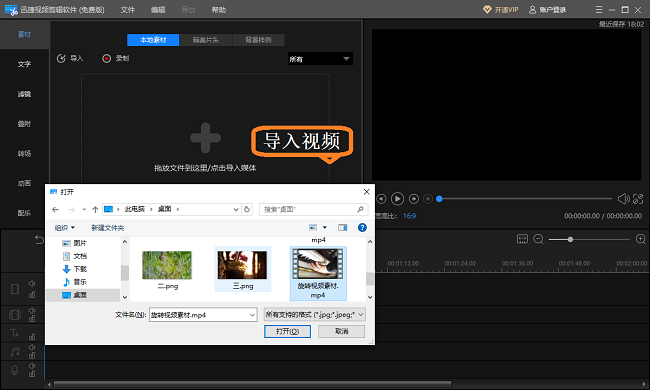The image size is (650, 390).
Task: Open the 文件名 filename combo dropdown
Action: 252,315
